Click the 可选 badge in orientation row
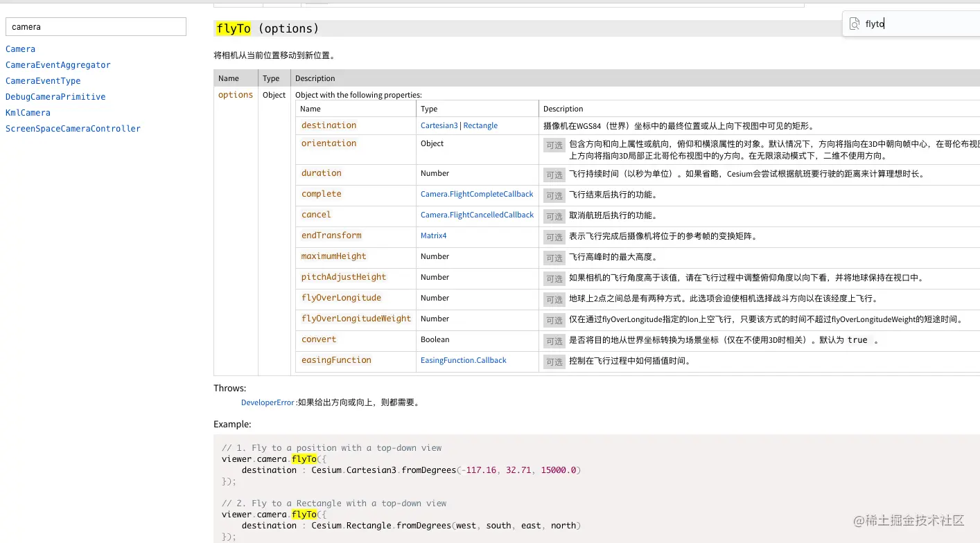Screen dimensions: 980x543 [x=554, y=145]
